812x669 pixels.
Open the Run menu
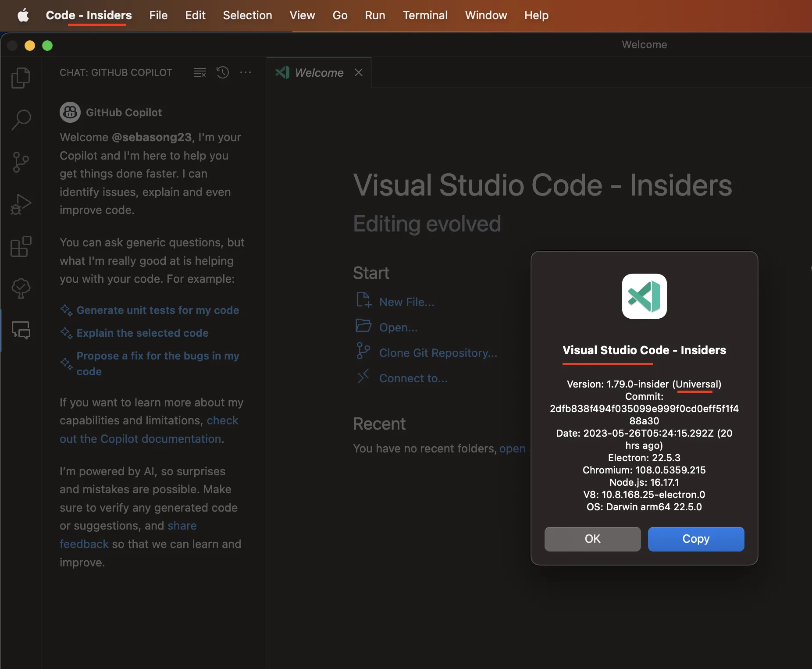click(375, 15)
